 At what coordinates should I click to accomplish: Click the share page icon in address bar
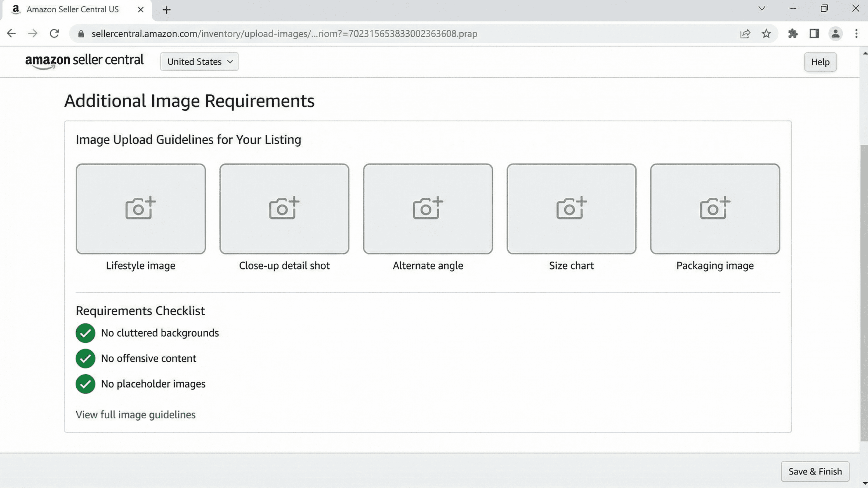click(x=745, y=34)
